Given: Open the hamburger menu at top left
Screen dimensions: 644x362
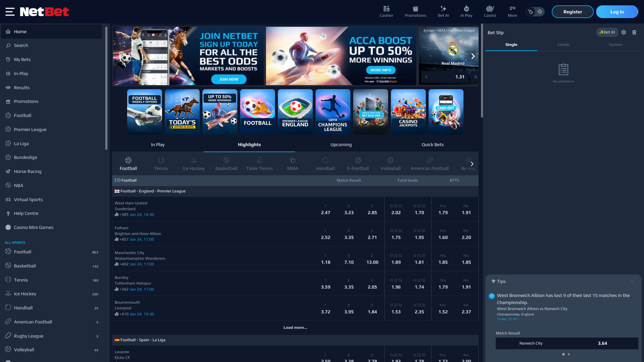Looking at the screenshot, I should coord(10,11).
